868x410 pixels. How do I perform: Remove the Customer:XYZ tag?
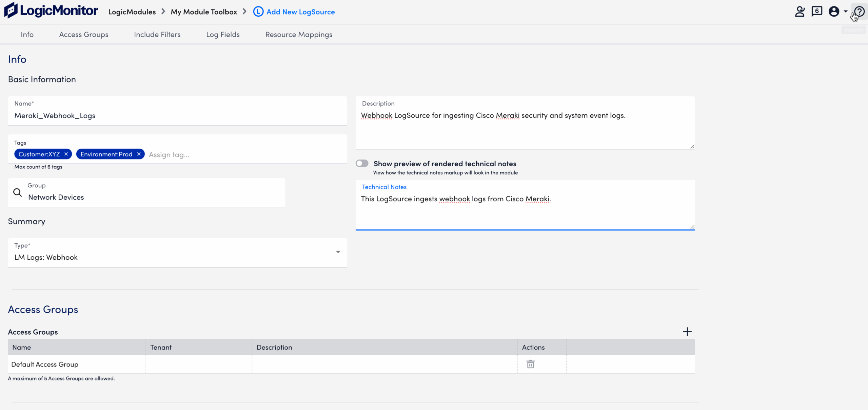[x=66, y=154]
